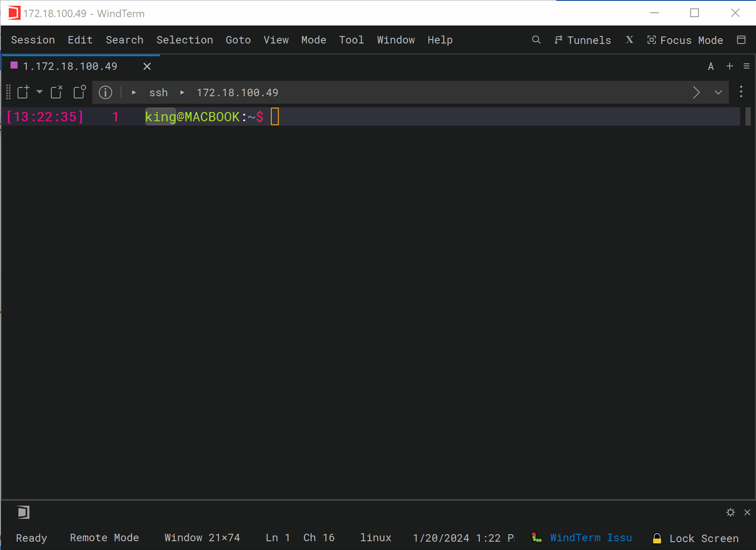Enable Focus Mode
Image resolution: width=756 pixels, height=550 pixels.
pyautogui.click(x=685, y=40)
